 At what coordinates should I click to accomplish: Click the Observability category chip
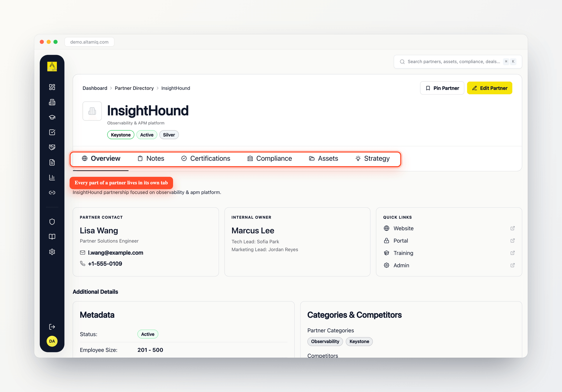tap(325, 341)
